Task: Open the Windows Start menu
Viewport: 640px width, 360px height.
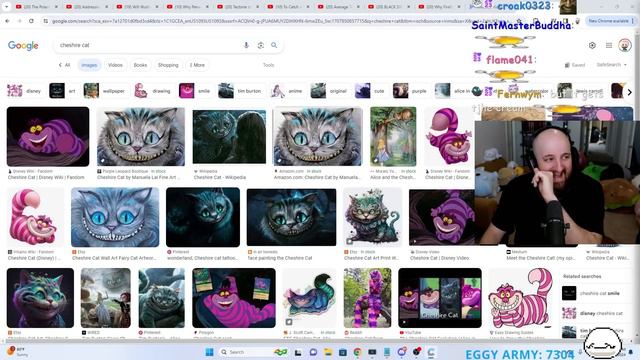Action: point(209,352)
